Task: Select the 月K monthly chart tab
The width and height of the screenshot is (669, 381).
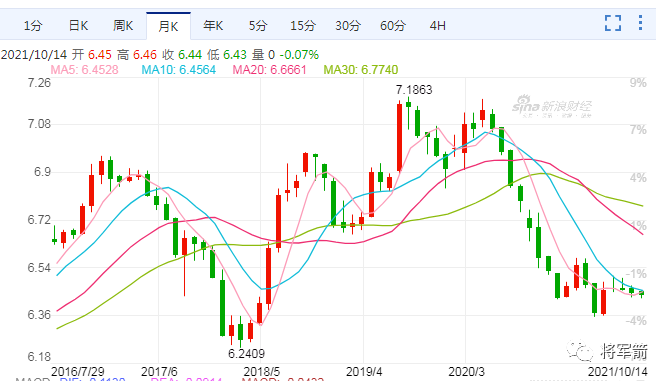Action: tap(168, 26)
